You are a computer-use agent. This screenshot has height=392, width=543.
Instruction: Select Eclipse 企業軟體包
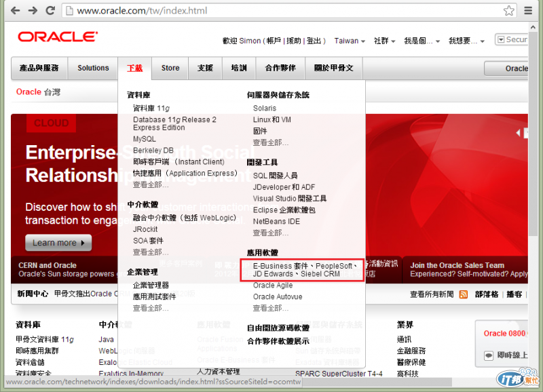[x=284, y=210]
